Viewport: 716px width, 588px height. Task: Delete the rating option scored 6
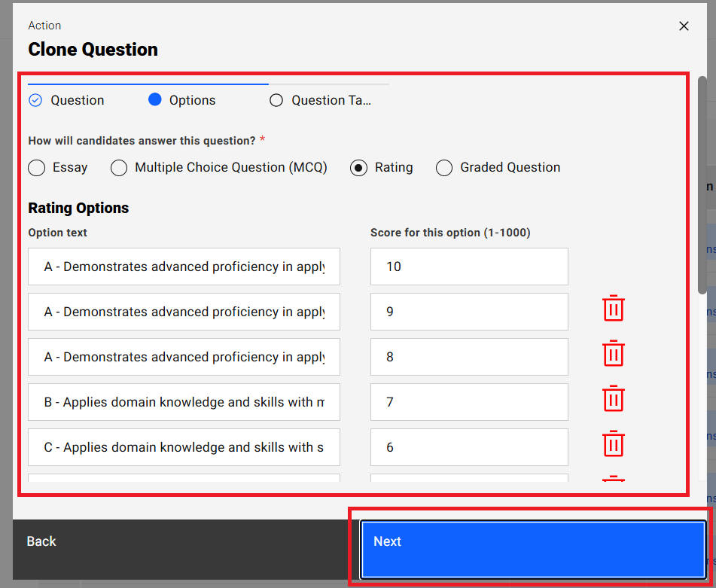(613, 444)
